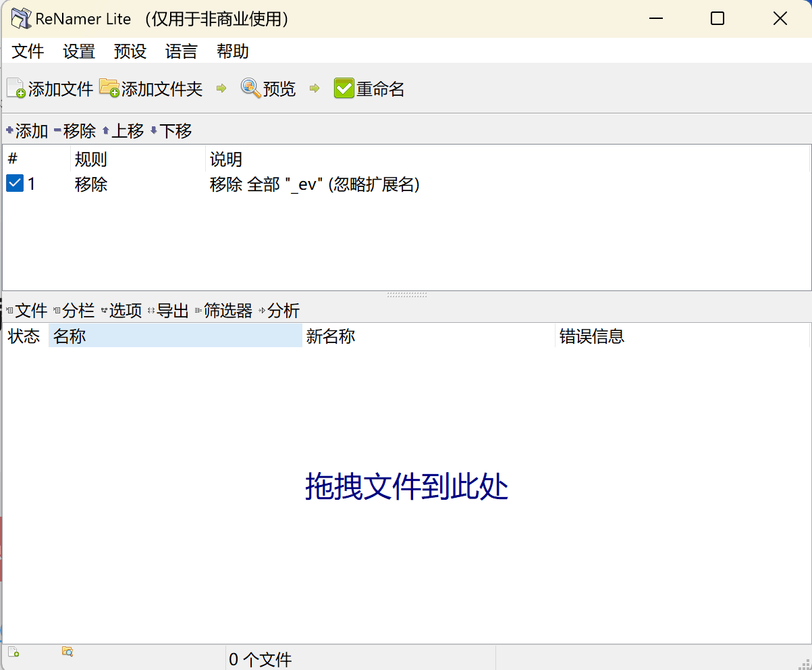
Task: Open the 导出 export options
Action: pyautogui.click(x=168, y=311)
